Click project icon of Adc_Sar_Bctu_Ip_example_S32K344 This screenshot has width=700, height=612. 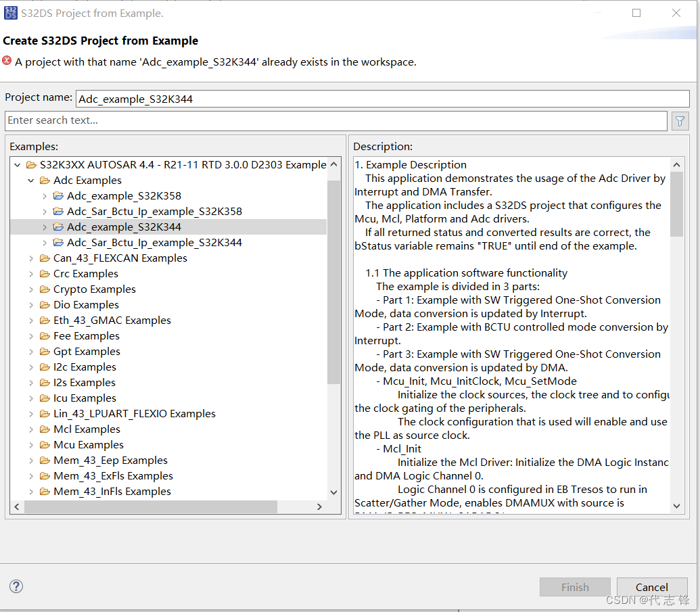[58, 242]
